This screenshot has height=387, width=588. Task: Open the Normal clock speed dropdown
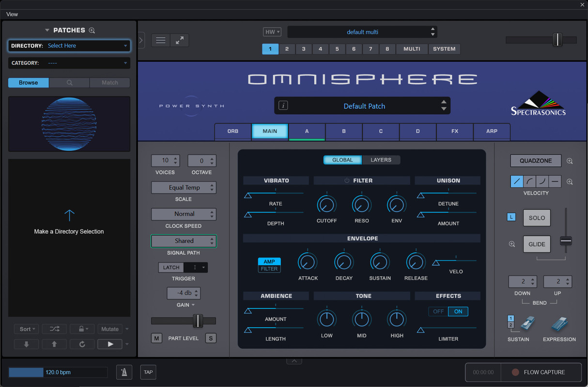[184, 214]
